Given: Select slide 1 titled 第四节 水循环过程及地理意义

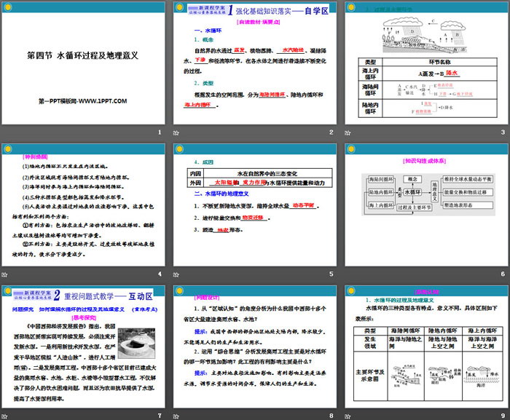Looking at the screenshot, I should pyautogui.click(x=83, y=63).
